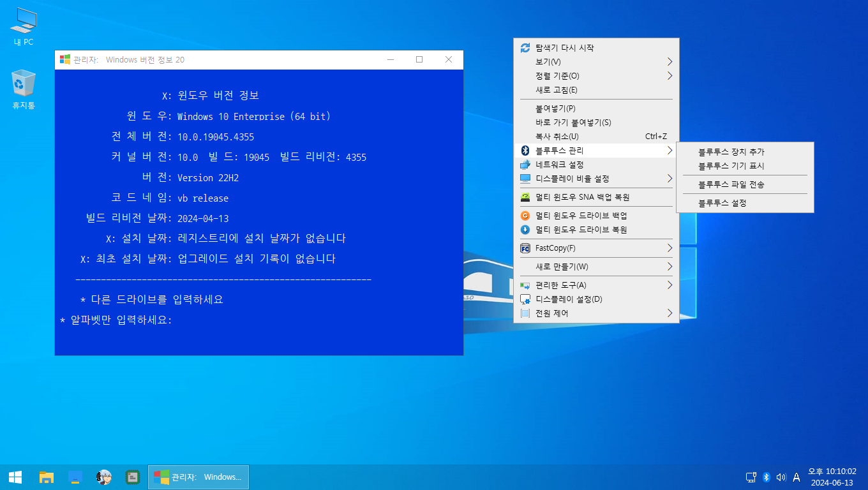The image size is (868, 490).
Task: Click the FastCopy FC icon
Action: pyautogui.click(x=525, y=248)
